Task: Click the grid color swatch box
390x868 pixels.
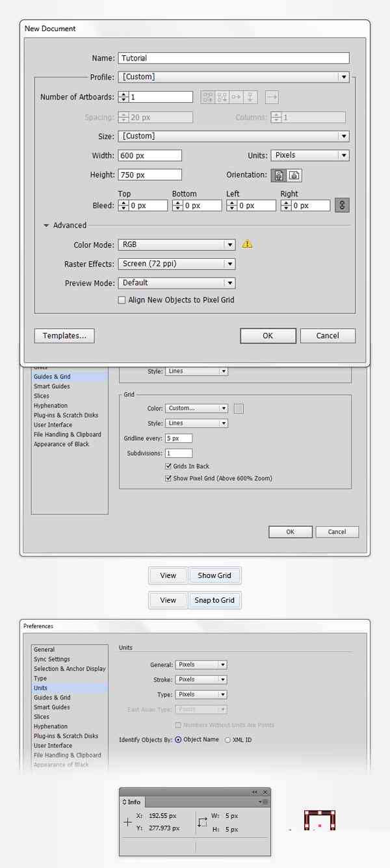Action: pyautogui.click(x=239, y=408)
